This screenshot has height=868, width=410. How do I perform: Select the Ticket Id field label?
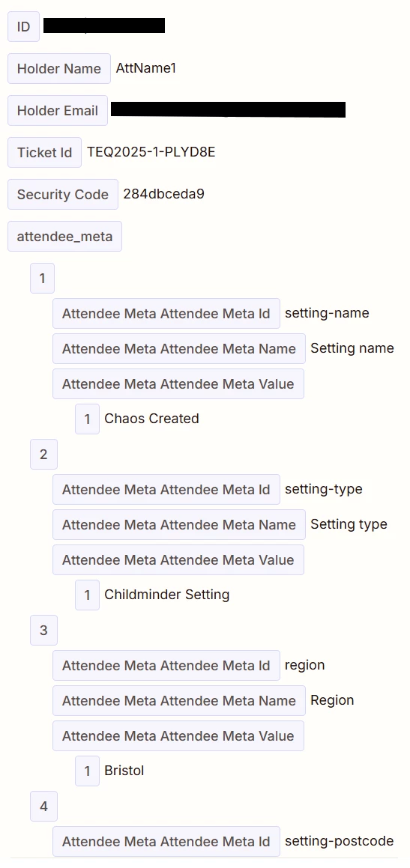pyautogui.click(x=44, y=152)
